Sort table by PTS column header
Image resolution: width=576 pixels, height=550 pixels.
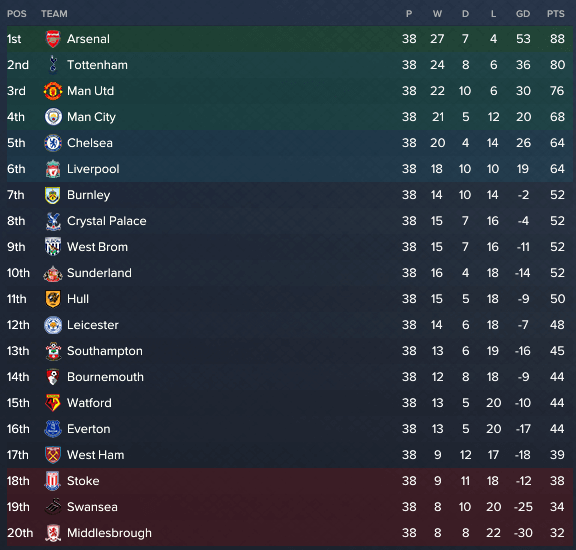(556, 14)
